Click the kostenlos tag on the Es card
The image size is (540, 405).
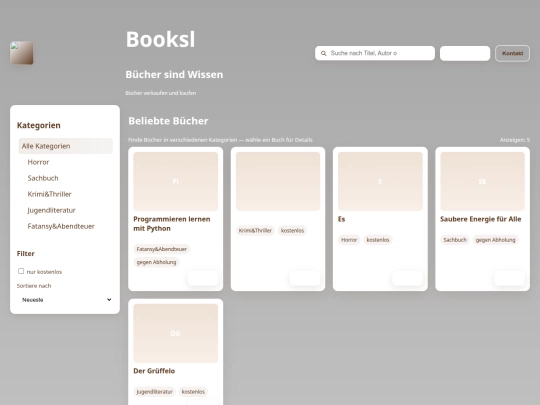[x=378, y=240]
